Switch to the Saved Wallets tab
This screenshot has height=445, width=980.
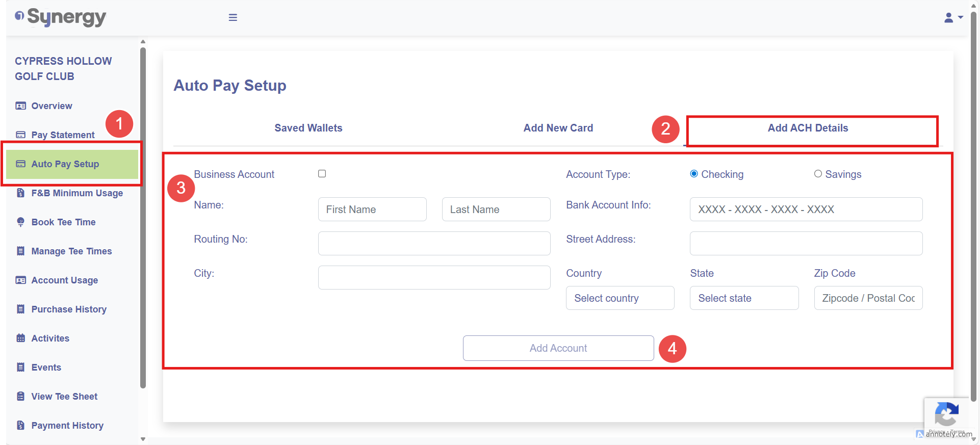click(308, 128)
